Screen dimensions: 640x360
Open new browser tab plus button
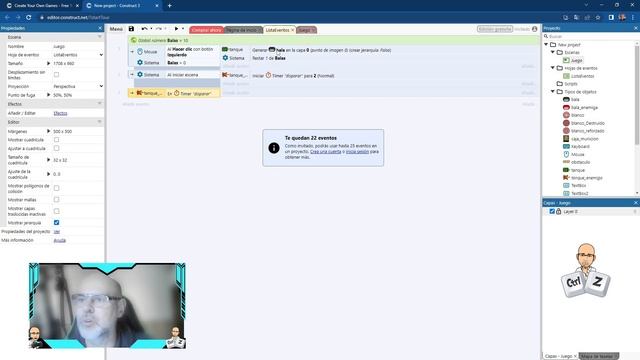(x=169, y=6)
